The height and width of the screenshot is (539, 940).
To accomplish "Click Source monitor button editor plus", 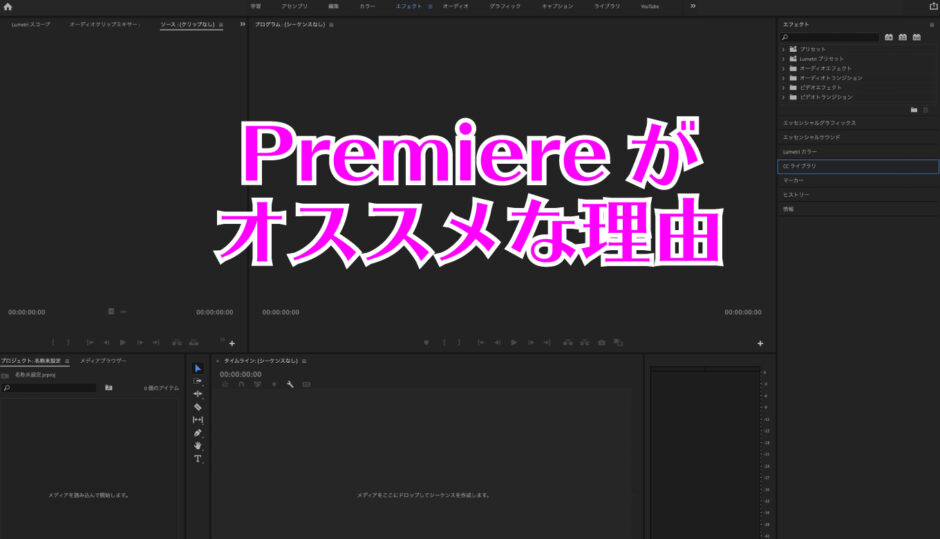I will point(232,344).
